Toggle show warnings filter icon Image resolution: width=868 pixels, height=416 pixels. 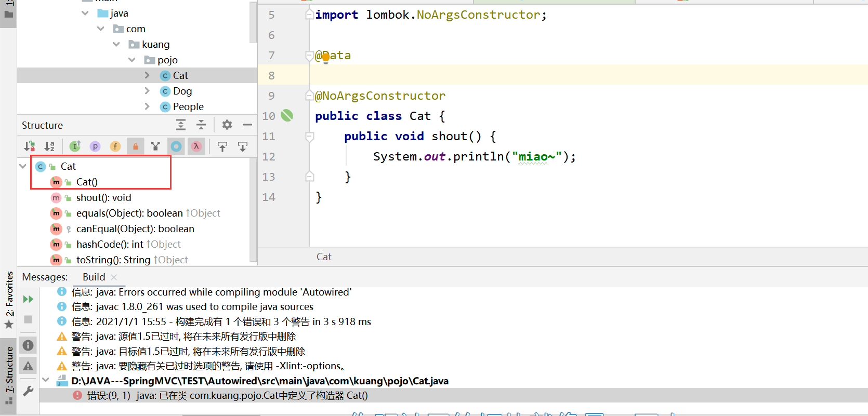28,366
